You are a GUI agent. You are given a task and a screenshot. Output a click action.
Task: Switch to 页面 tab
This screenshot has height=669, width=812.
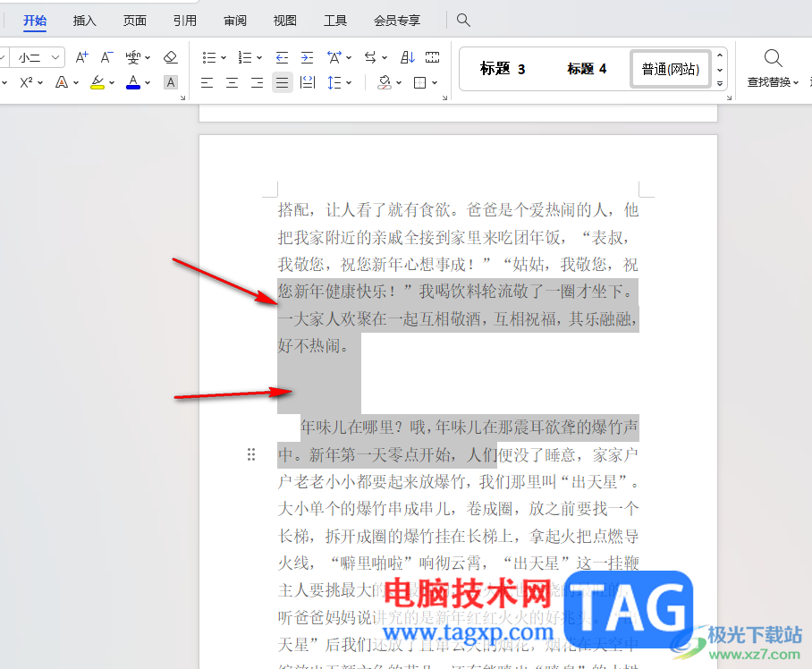click(x=135, y=21)
